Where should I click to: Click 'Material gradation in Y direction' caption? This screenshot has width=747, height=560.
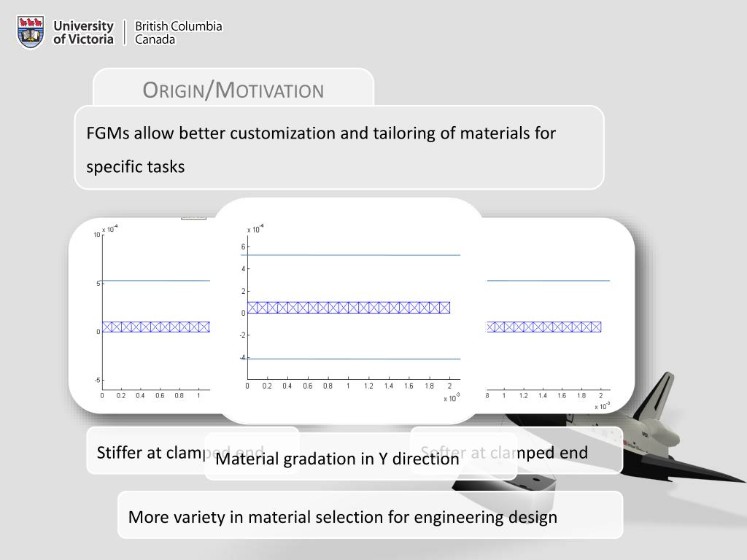click(337, 458)
